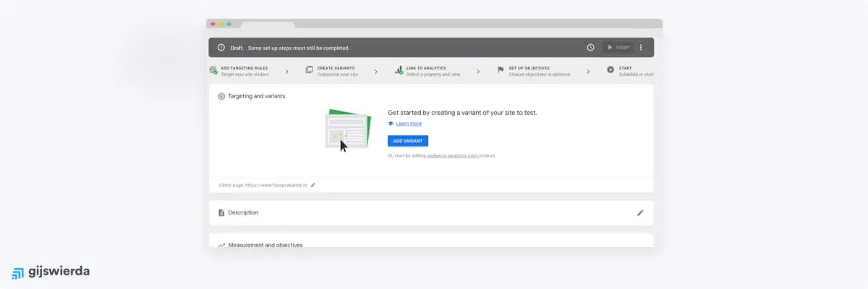
Task: Click the Measurement and objectives trend icon
Action: (x=221, y=245)
